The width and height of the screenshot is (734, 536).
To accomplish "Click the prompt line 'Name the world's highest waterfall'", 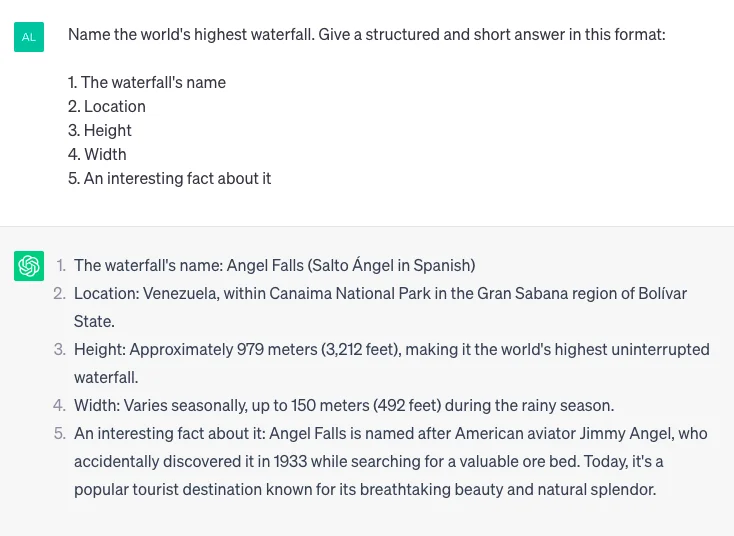I will (x=367, y=35).
